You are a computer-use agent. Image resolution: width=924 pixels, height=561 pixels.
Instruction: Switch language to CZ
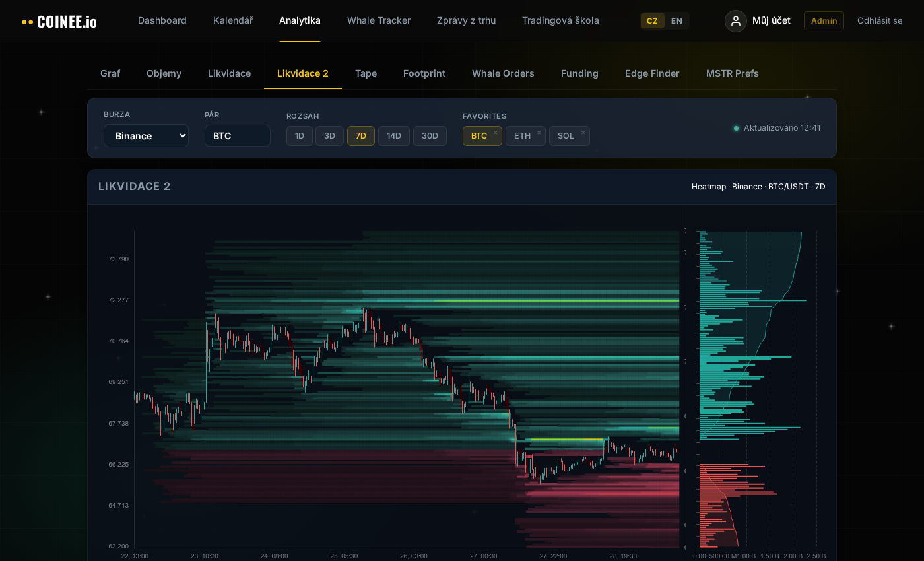[x=652, y=21]
